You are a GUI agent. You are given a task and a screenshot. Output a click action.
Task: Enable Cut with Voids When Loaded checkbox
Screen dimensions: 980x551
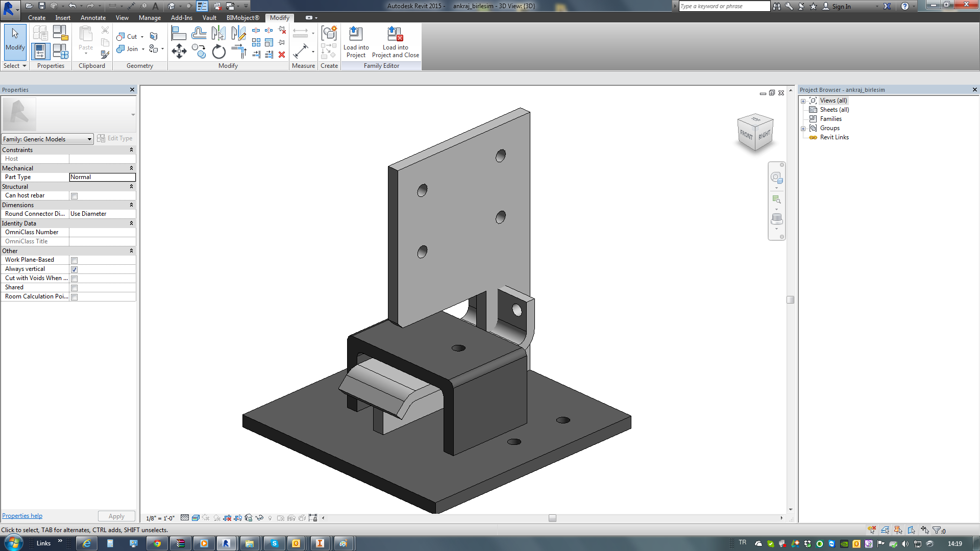[x=74, y=279]
